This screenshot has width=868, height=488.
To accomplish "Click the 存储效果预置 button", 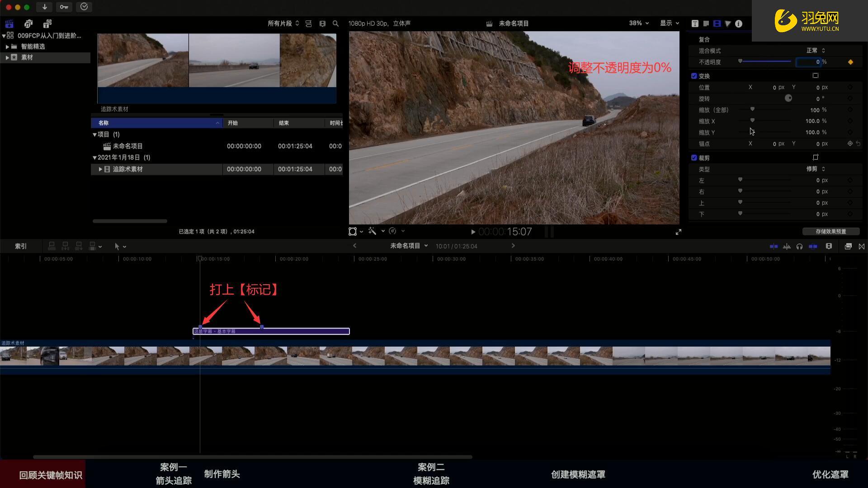I will pos(831,231).
